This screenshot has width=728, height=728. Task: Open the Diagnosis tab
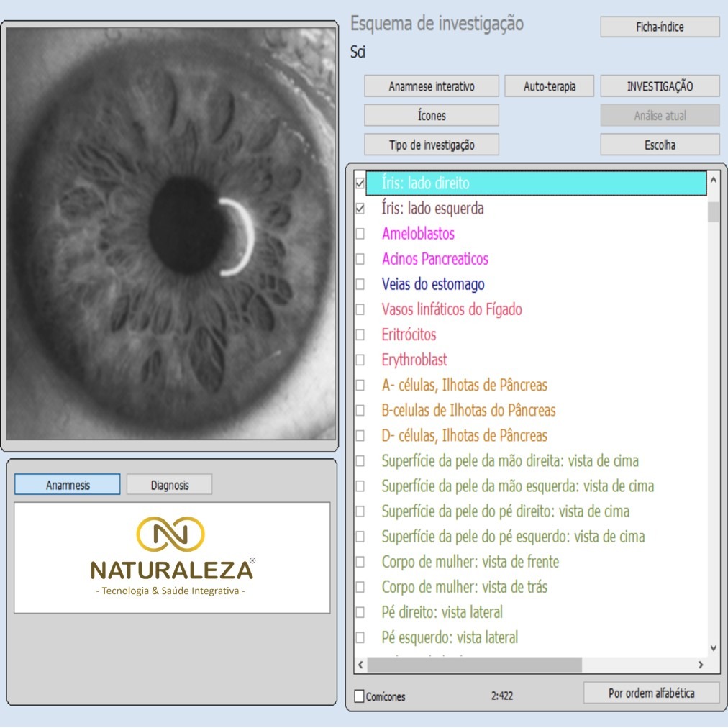coord(169,485)
